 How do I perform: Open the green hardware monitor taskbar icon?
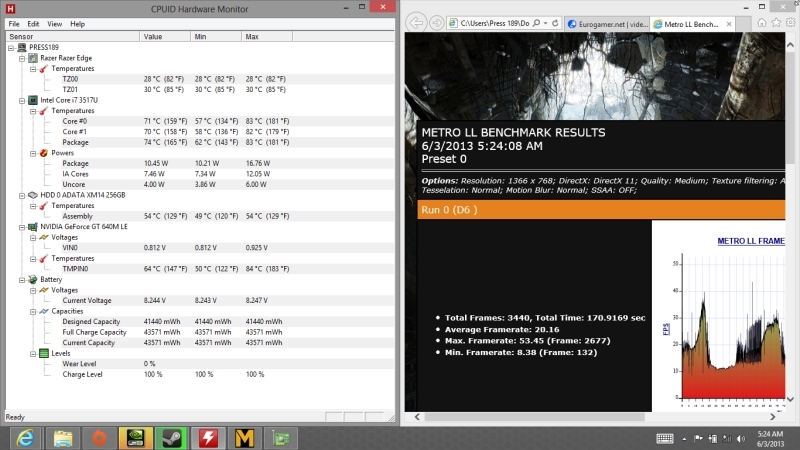[x=281, y=438]
